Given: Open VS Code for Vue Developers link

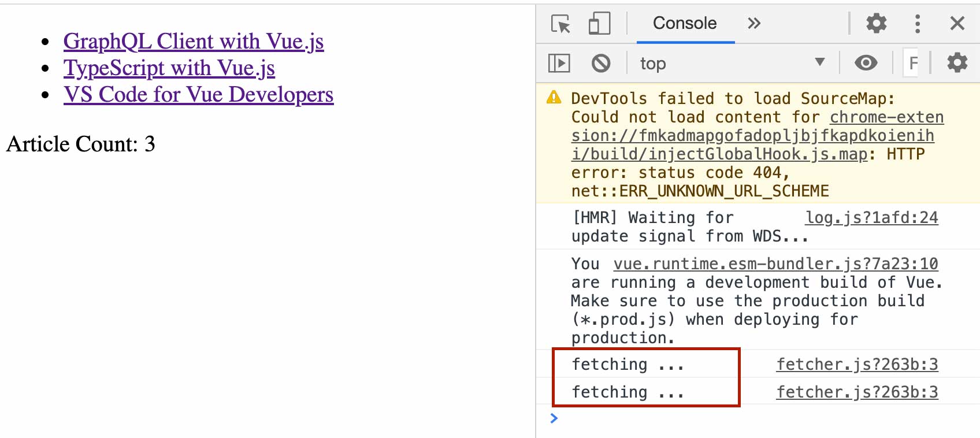Looking at the screenshot, I should pos(199,95).
